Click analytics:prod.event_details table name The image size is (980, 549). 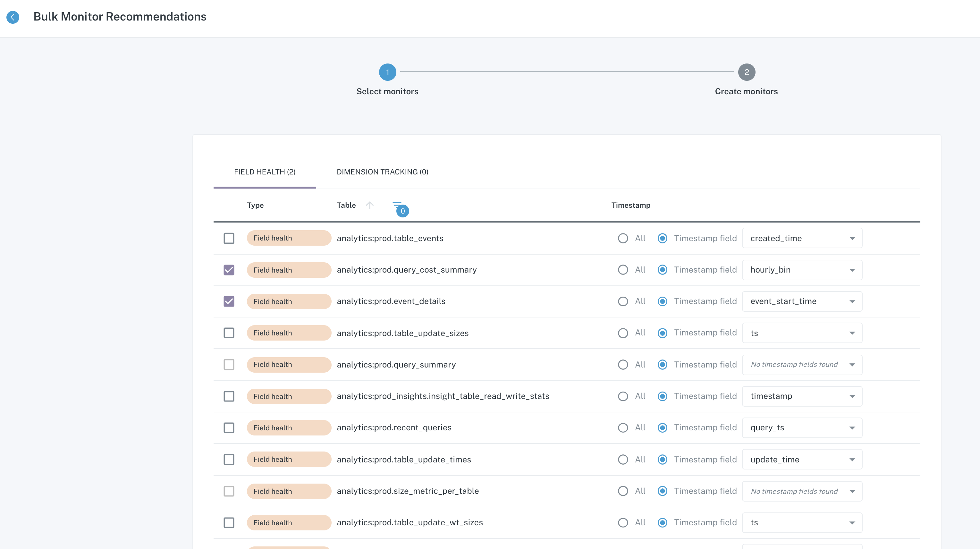391,301
